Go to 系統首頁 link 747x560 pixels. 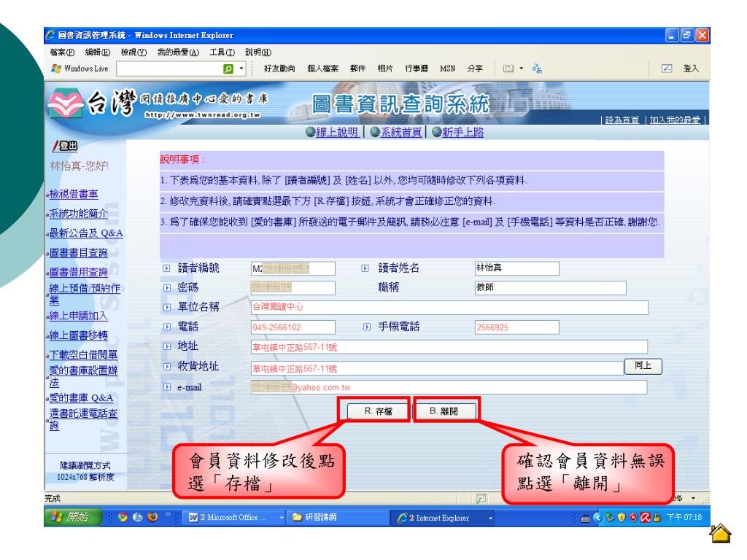click(401, 133)
